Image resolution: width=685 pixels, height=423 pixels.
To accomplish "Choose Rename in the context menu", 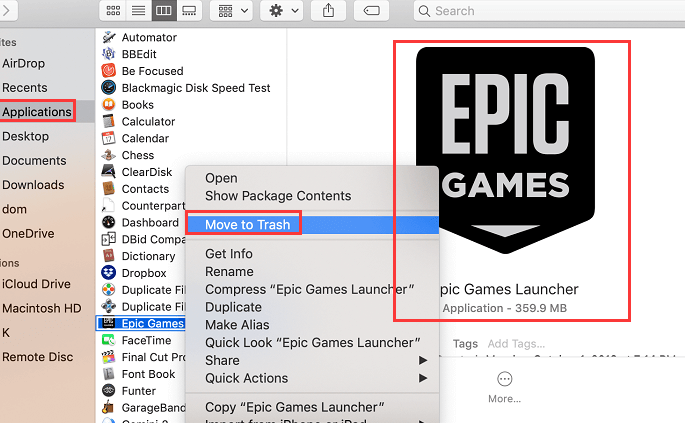I will coord(229,272).
